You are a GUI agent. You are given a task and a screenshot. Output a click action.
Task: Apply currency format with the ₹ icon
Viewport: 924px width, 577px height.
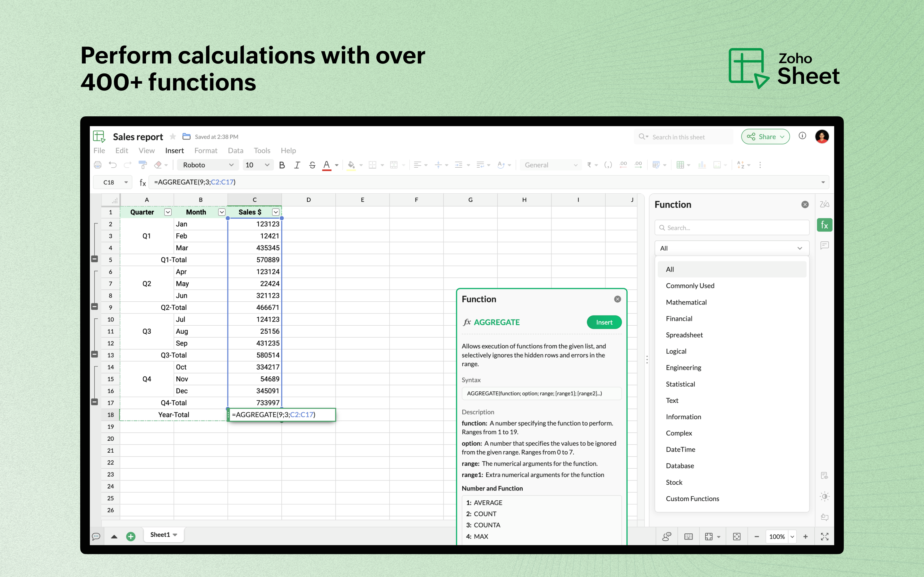pyautogui.click(x=589, y=164)
